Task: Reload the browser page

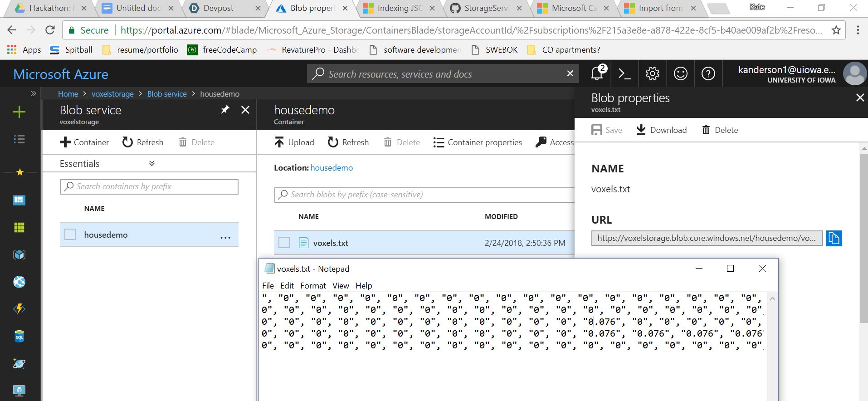Action: point(50,30)
